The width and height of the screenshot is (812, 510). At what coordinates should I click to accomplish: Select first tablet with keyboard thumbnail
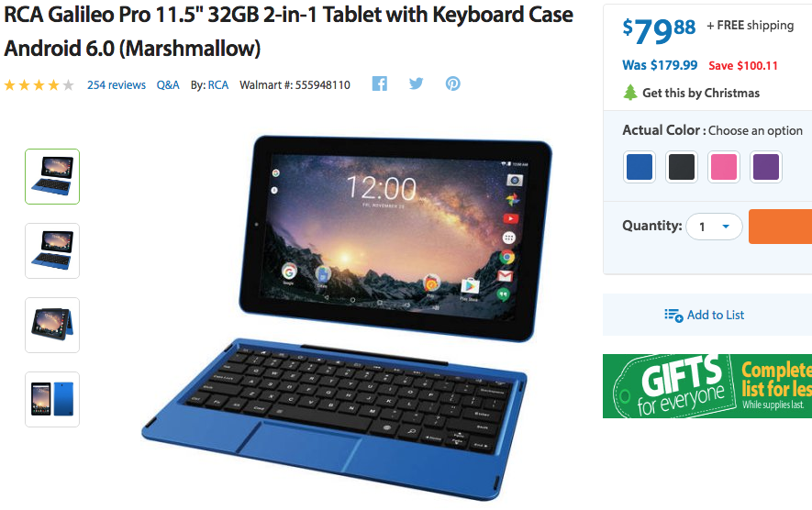[x=52, y=176]
